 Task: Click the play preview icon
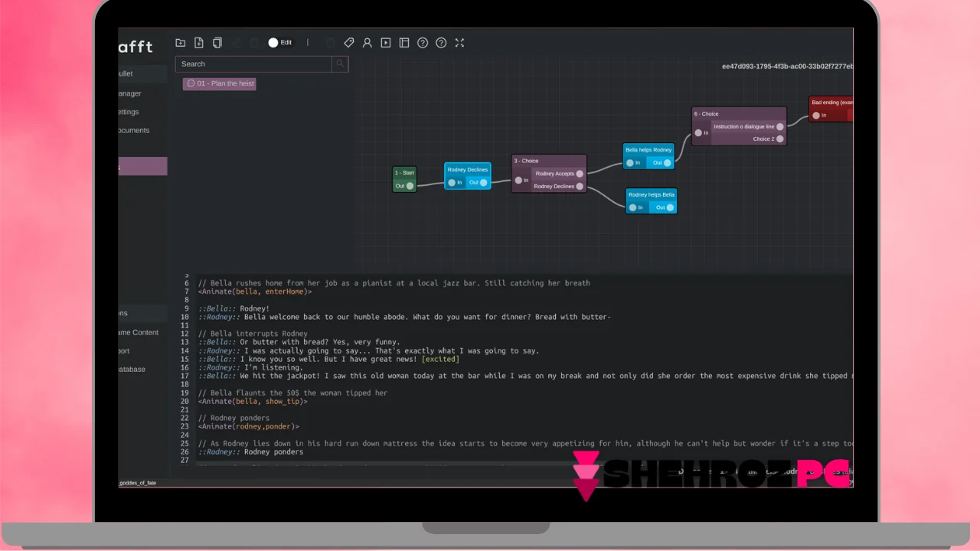coord(386,43)
